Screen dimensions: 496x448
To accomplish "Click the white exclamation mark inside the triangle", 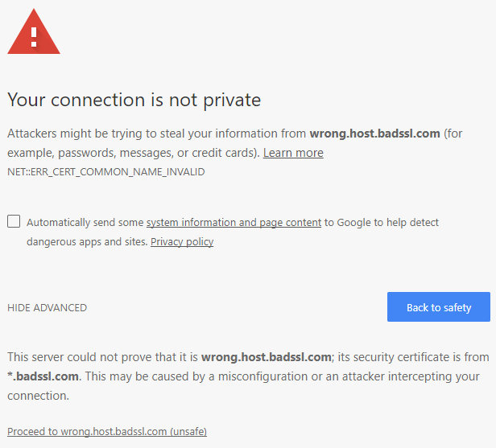I will point(34,37).
